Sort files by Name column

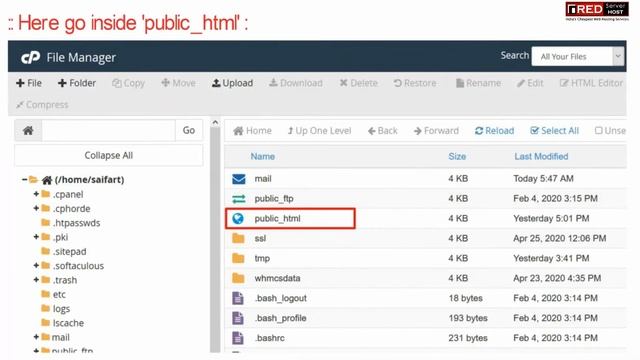262,156
